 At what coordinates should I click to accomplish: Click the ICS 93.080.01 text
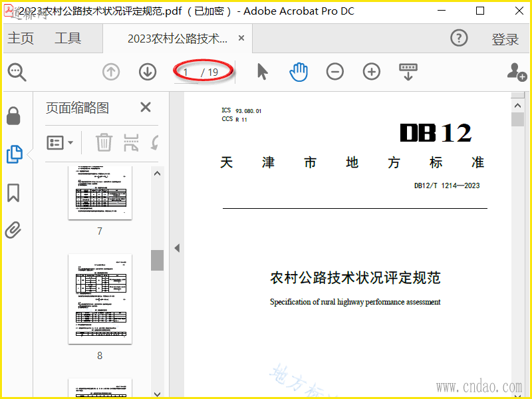tap(241, 110)
